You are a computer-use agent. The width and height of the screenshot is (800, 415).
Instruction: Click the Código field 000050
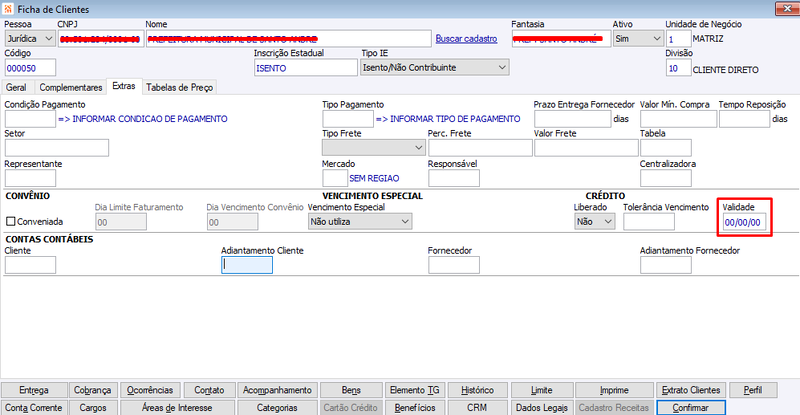tap(30, 68)
